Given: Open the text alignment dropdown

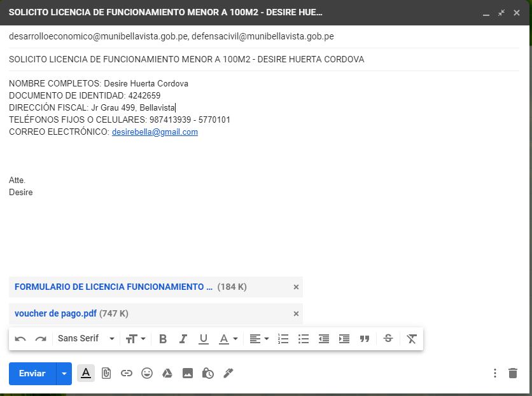Looking at the screenshot, I should [259, 339].
